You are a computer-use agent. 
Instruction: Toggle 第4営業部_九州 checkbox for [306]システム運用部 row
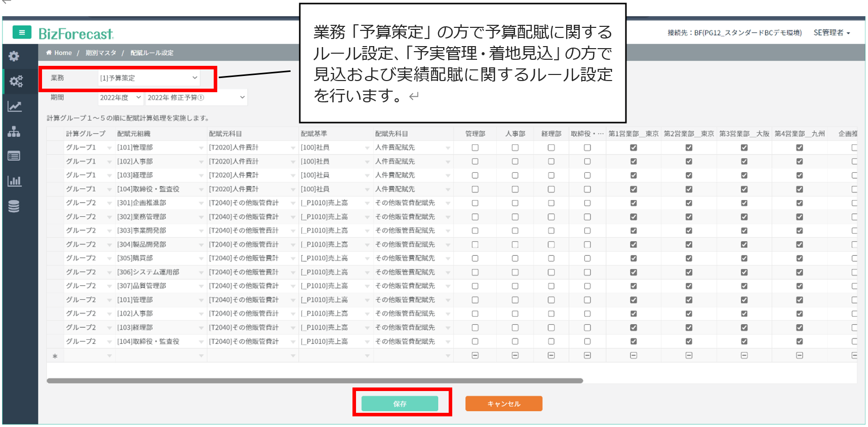(x=799, y=273)
